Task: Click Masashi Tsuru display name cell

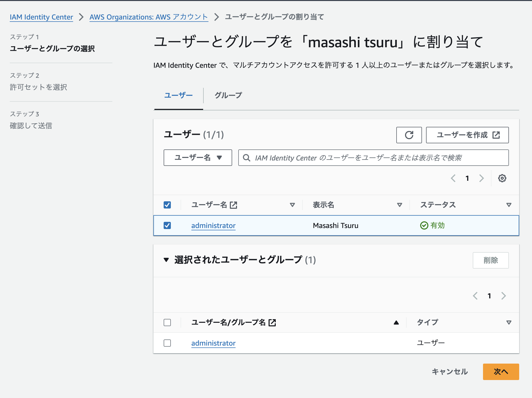Action: pos(336,226)
